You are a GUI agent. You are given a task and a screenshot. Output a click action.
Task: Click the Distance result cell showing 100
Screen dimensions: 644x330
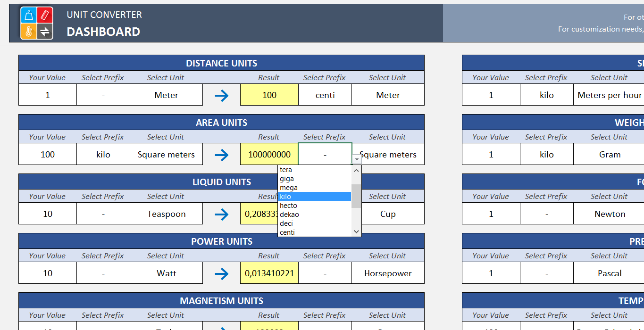pos(269,95)
